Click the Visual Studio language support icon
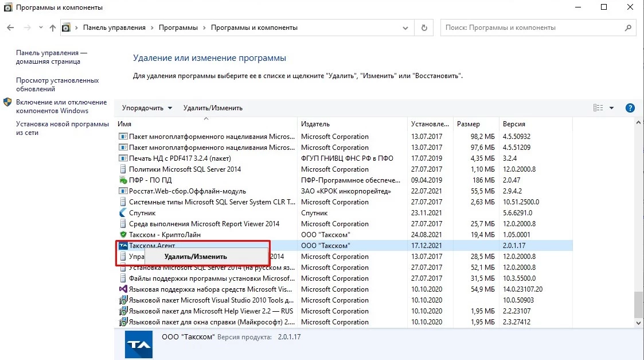 (123, 289)
